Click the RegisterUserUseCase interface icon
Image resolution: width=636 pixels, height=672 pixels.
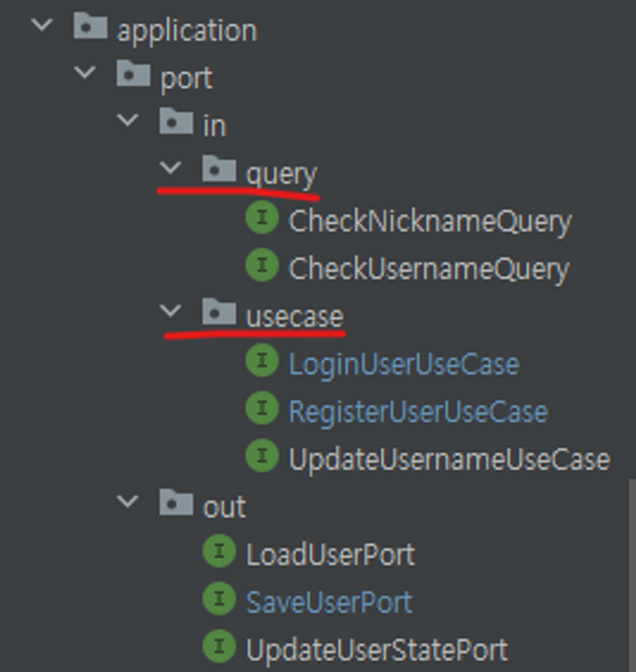[x=262, y=408]
